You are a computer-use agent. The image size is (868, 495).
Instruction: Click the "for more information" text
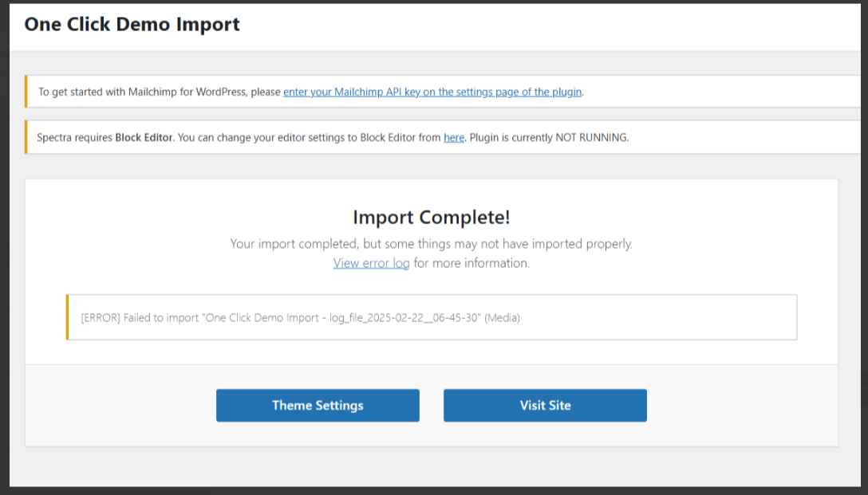pos(471,263)
